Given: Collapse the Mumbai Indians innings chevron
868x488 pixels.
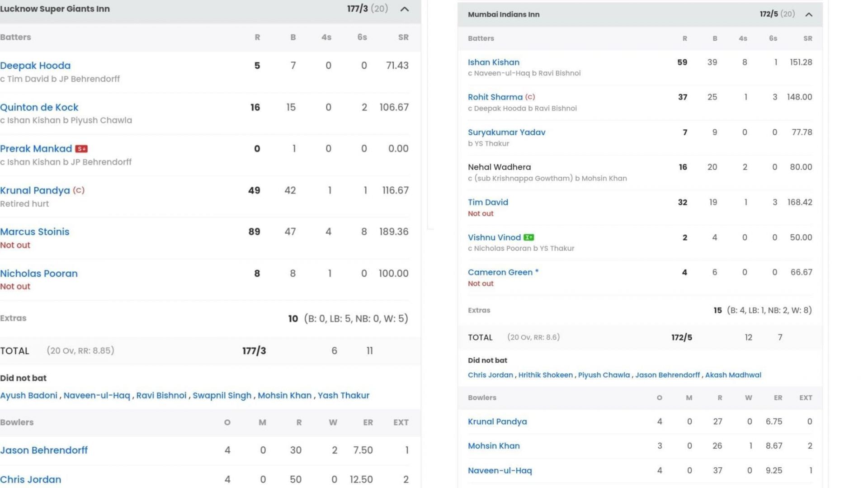Looking at the screenshot, I should point(809,14).
